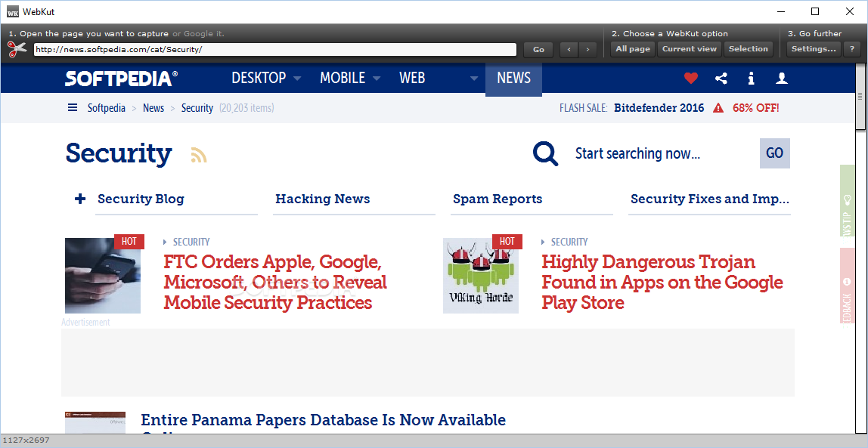Image resolution: width=868 pixels, height=448 pixels.
Task: Switch to the Security Blog category
Action: 141,199
